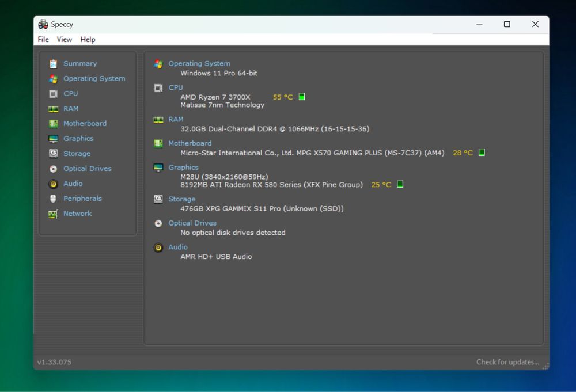Click the RAM stick icon in sidebar
The image size is (576, 392).
(x=53, y=109)
